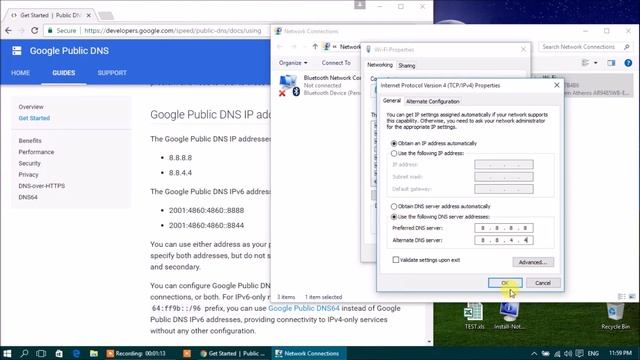
Task: Click the ENG language indicator
Action: tap(593, 353)
